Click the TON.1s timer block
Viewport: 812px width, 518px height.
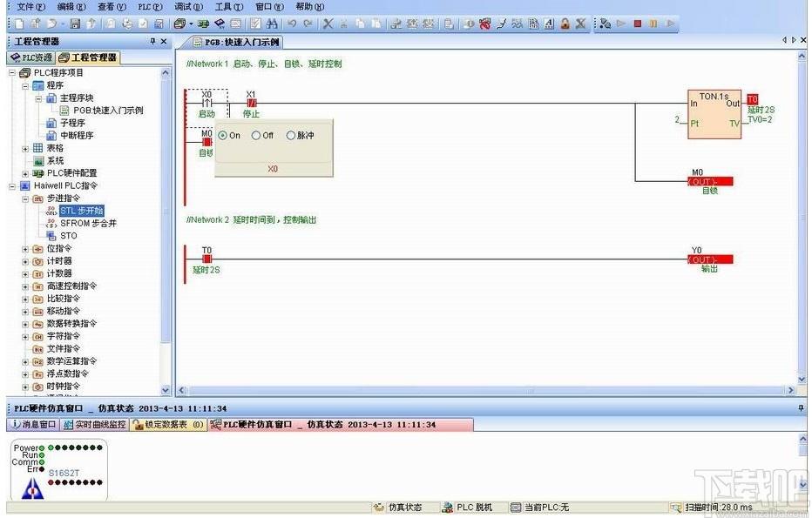click(714, 114)
